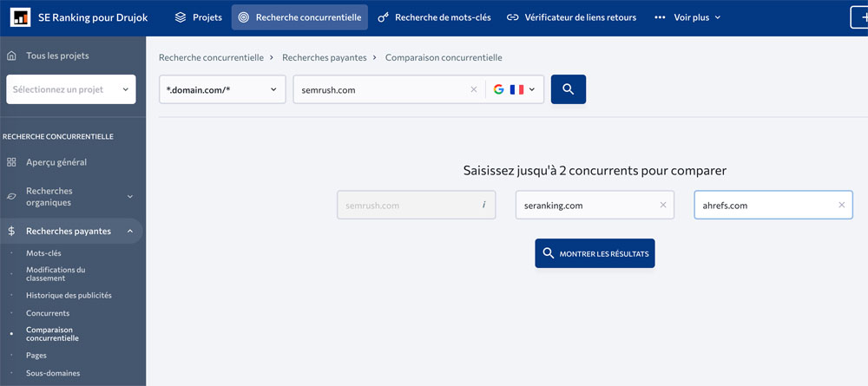Click Recherche concurrentielle breadcrumb

[x=211, y=57]
